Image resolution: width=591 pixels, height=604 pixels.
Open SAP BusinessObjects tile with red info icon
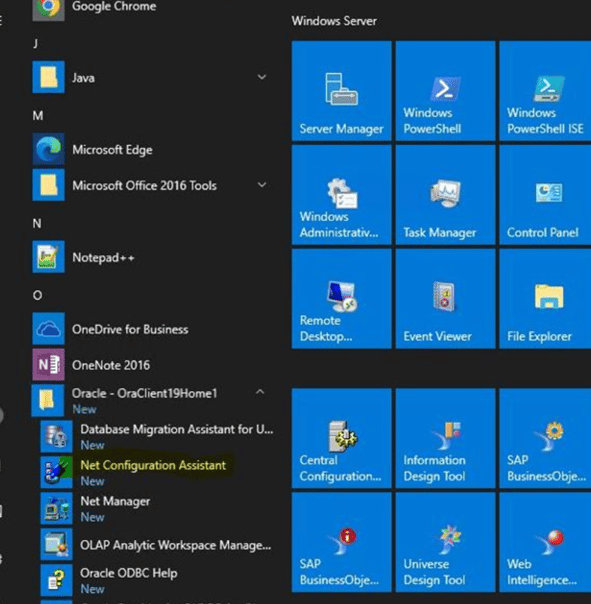[x=342, y=542]
